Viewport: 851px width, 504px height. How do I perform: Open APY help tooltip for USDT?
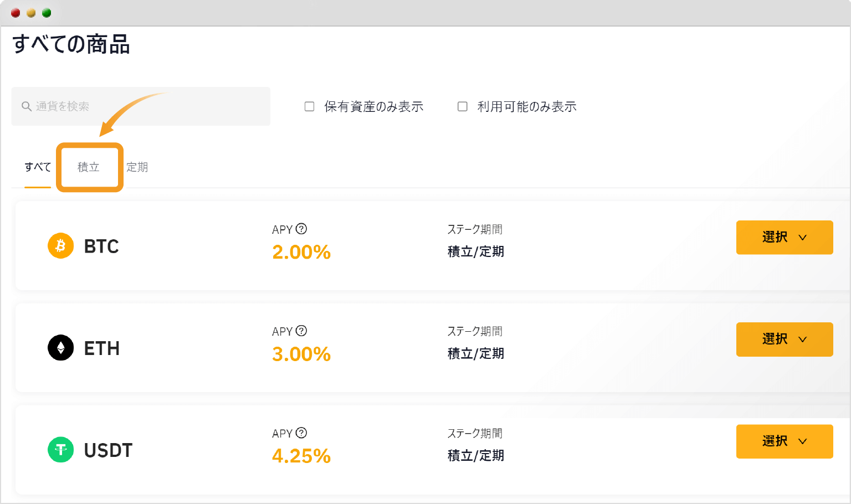pos(301,433)
